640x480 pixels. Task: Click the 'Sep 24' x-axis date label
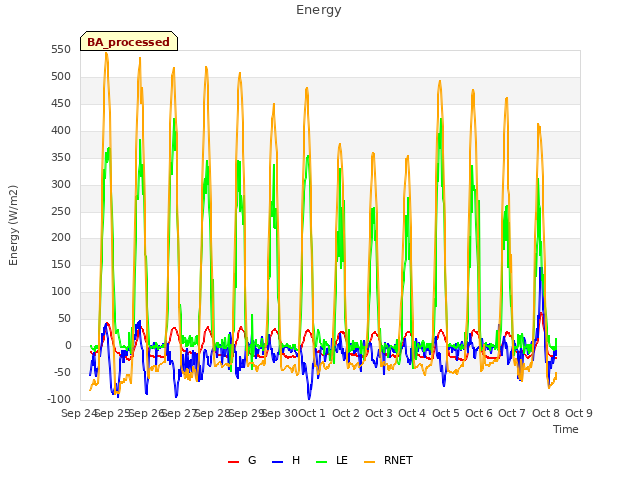78,413
